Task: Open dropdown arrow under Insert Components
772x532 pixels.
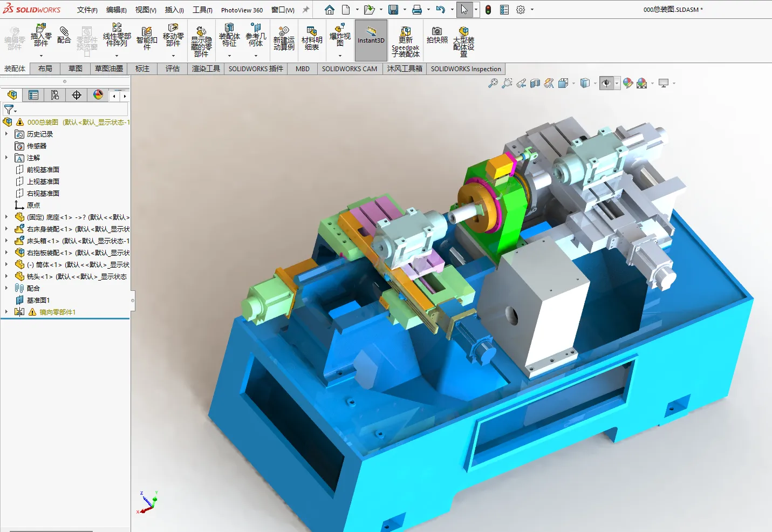Action: tap(41, 56)
